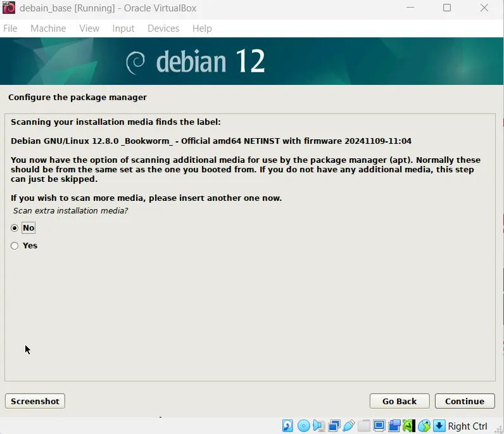This screenshot has width=504, height=434.
Task: Click the display settings status icon
Action: click(379, 426)
